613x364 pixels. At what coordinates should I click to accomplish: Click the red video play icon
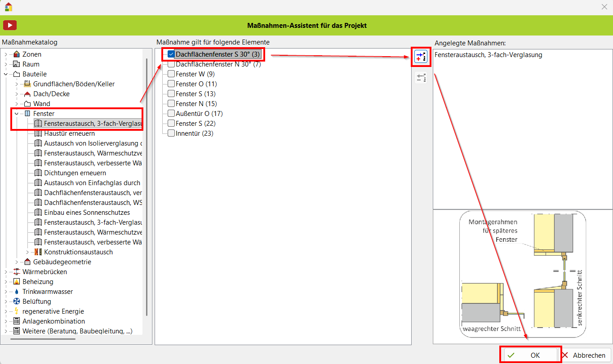10,26
